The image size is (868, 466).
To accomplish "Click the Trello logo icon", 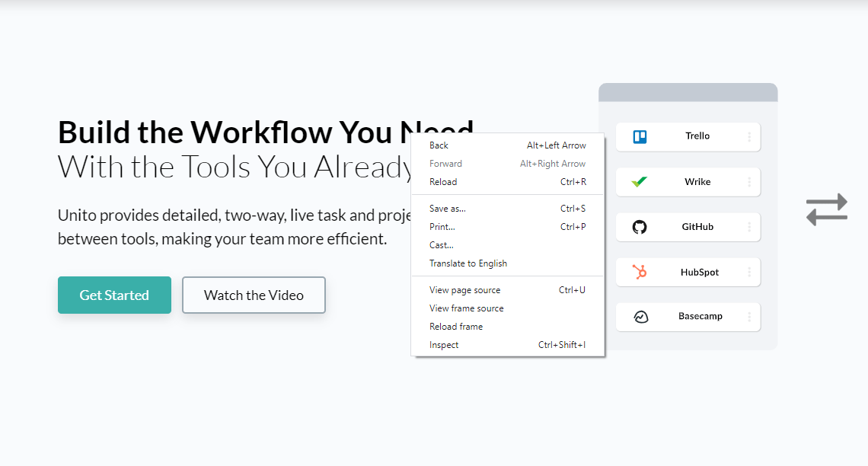I will click(640, 137).
